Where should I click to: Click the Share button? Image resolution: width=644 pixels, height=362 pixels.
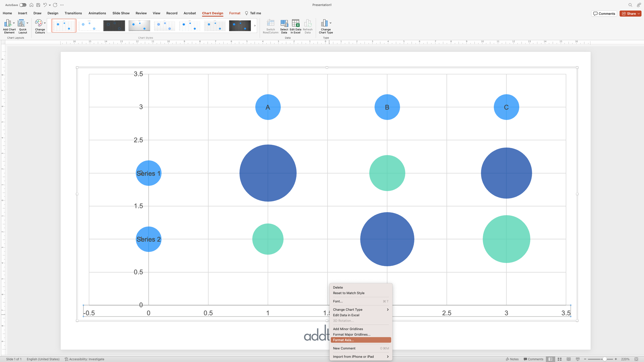[630, 14]
